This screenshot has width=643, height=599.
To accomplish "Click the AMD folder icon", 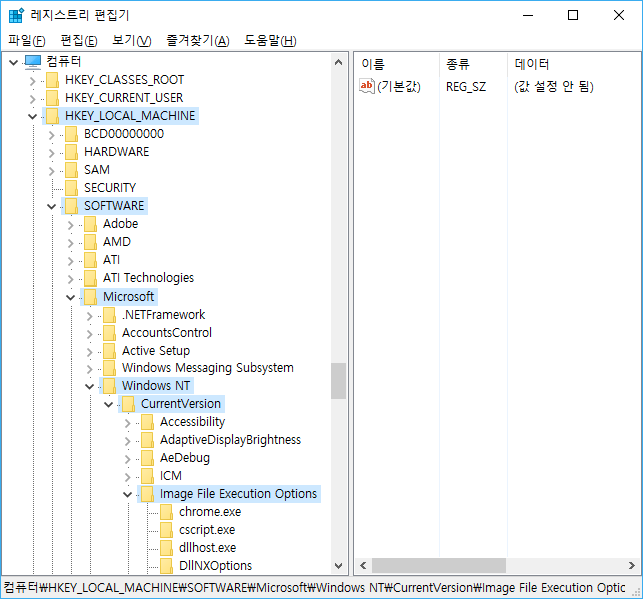I will [90, 242].
